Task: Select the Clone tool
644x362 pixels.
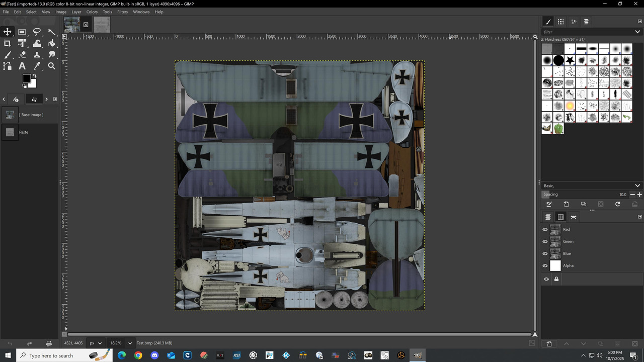Action: click(37, 54)
